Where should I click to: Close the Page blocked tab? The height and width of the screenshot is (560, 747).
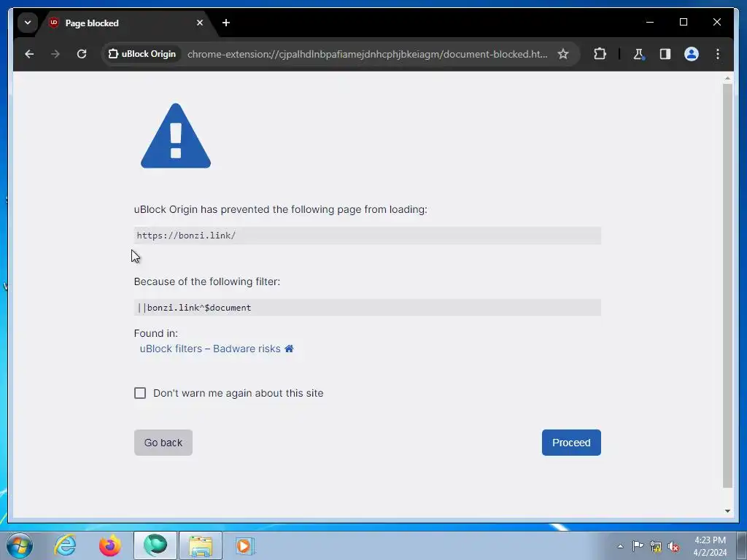pos(200,23)
